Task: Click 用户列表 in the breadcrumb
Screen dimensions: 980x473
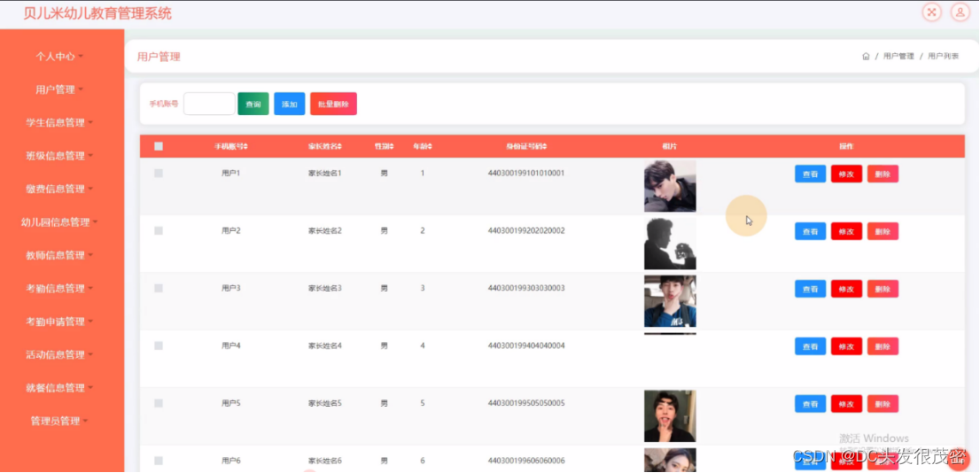Action: [x=943, y=56]
